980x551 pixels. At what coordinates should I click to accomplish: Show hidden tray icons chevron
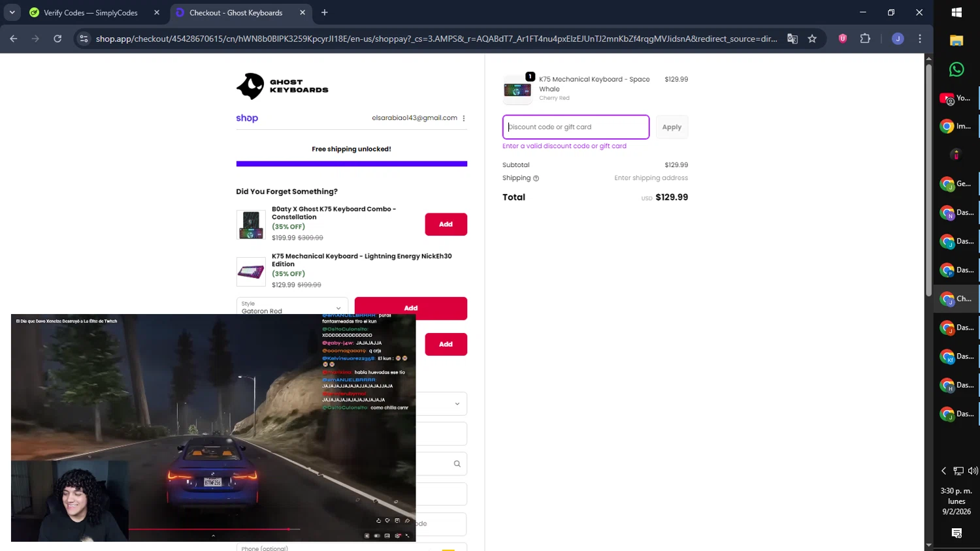(943, 471)
